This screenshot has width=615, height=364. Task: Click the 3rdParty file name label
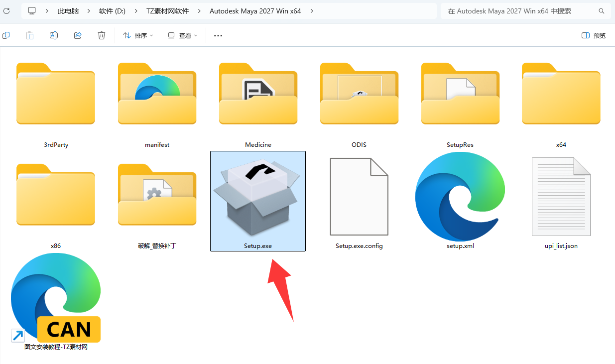tap(56, 145)
